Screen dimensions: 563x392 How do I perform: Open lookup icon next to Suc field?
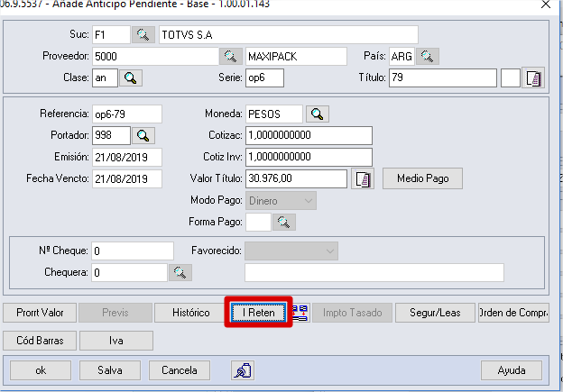tap(143, 35)
